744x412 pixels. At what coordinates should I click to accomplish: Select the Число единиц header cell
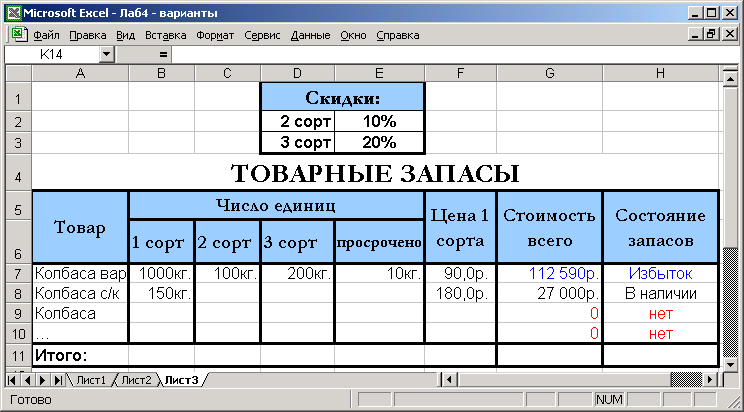276,205
